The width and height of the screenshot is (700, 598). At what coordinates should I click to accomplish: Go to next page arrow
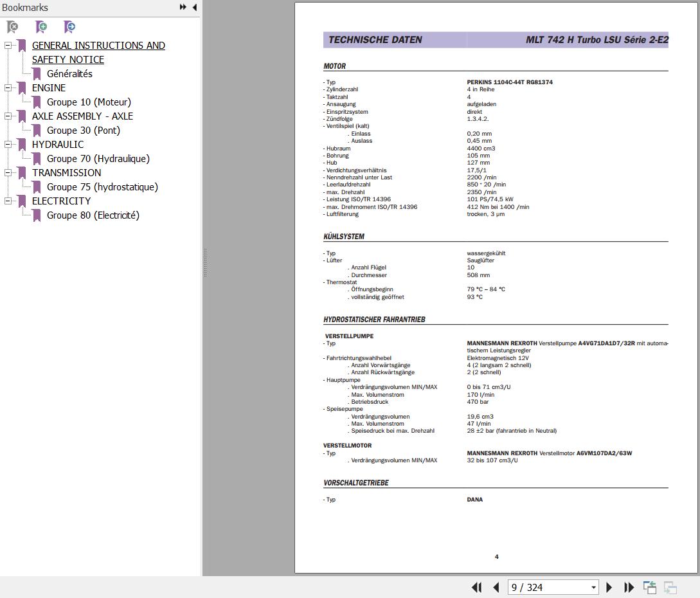click(609, 587)
